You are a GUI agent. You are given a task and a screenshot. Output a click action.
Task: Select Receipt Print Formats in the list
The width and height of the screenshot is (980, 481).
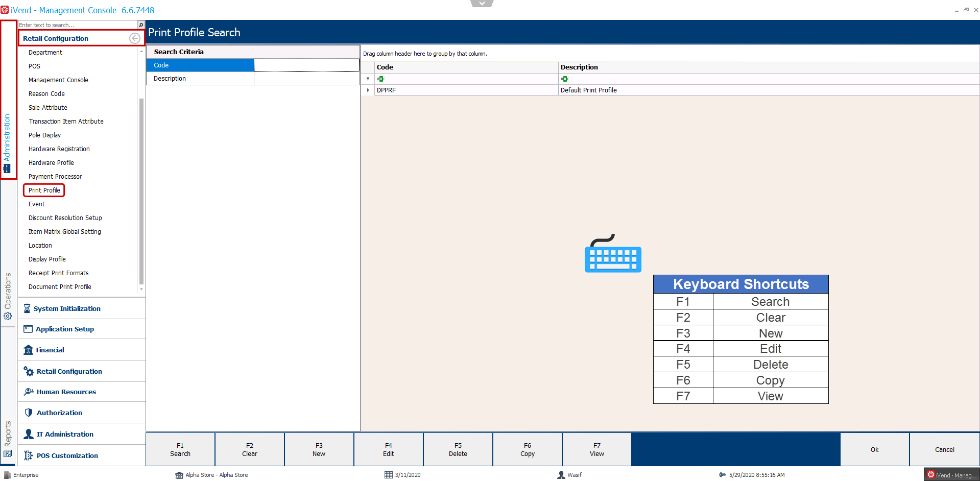58,273
